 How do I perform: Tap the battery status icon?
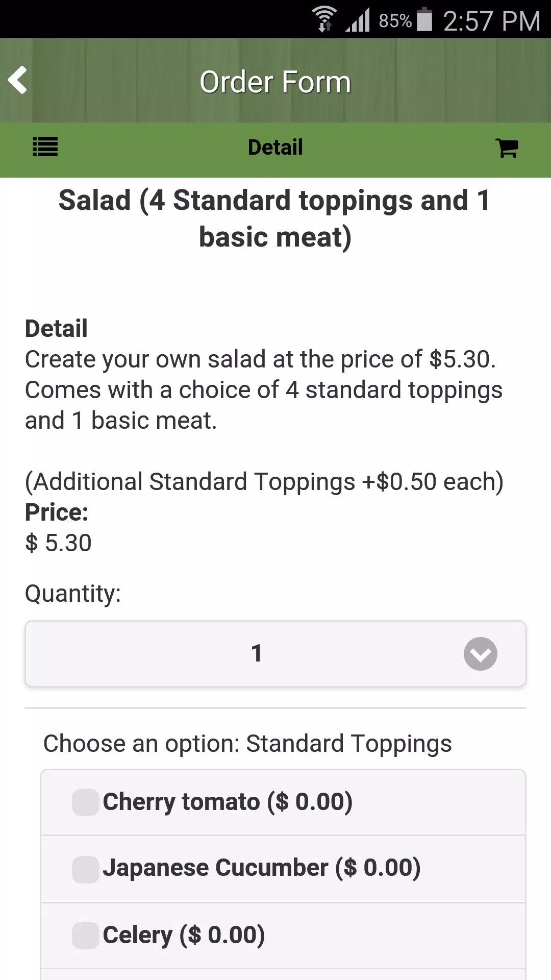pos(424,20)
